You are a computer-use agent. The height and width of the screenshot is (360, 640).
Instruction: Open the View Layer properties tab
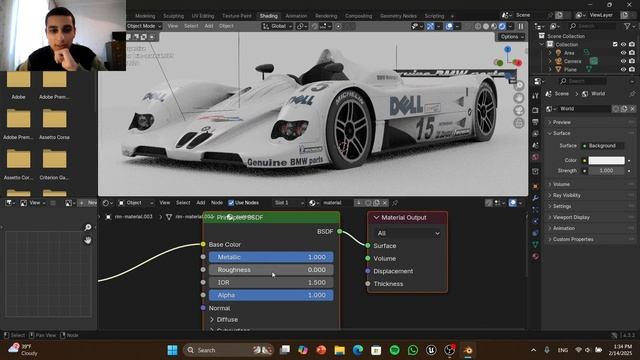tap(536, 133)
